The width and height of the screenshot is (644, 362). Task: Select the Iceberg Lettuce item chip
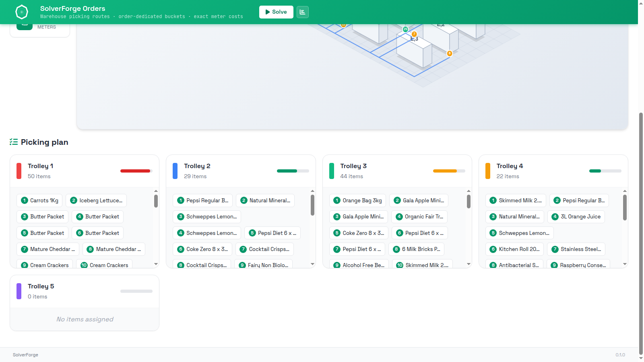point(96,200)
